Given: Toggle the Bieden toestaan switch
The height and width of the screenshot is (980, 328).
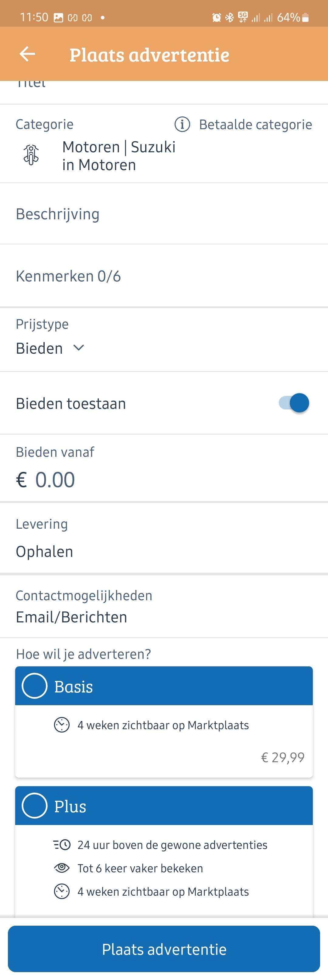Looking at the screenshot, I should tap(294, 403).
